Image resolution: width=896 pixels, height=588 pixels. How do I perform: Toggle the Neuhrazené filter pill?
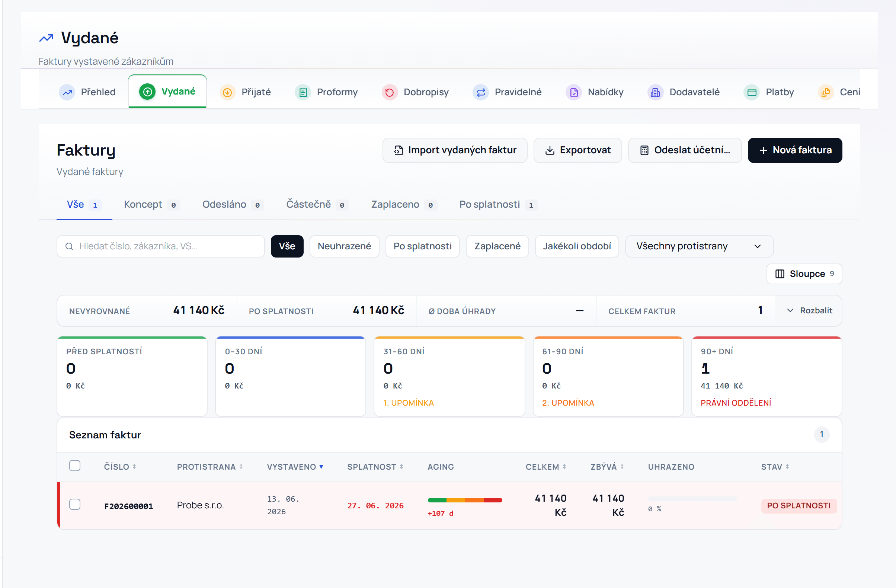pyautogui.click(x=345, y=246)
